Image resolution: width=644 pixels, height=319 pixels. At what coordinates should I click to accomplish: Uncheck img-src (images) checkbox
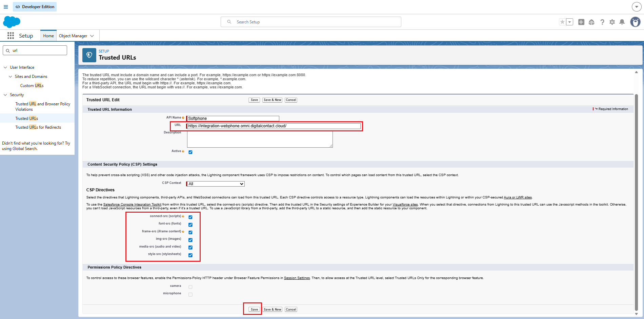pyautogui.click(x=190, y=240)
